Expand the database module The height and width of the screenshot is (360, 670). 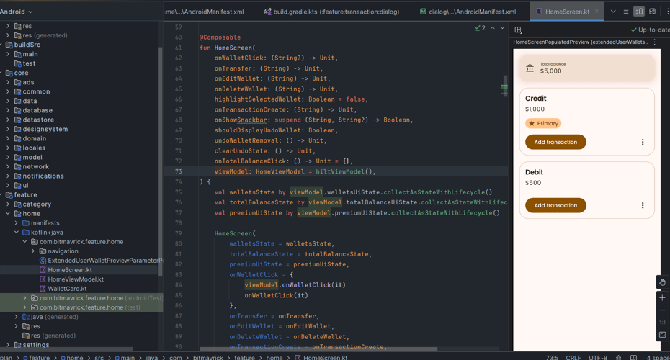pos(8,111)
